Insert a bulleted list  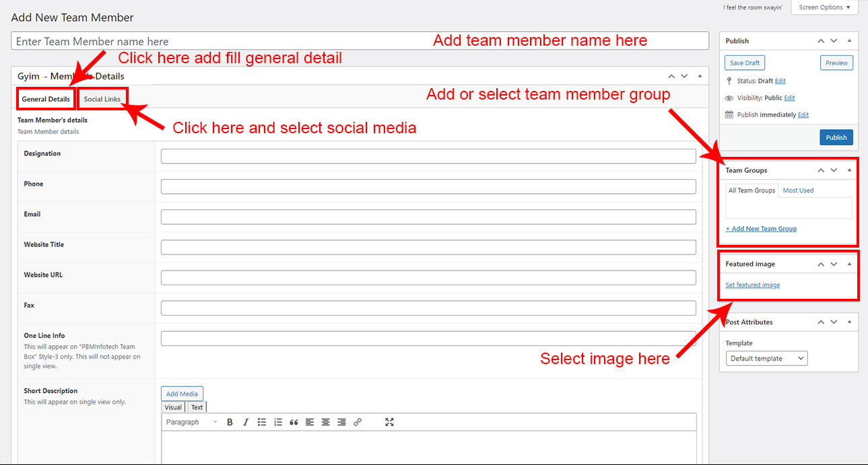262,422
